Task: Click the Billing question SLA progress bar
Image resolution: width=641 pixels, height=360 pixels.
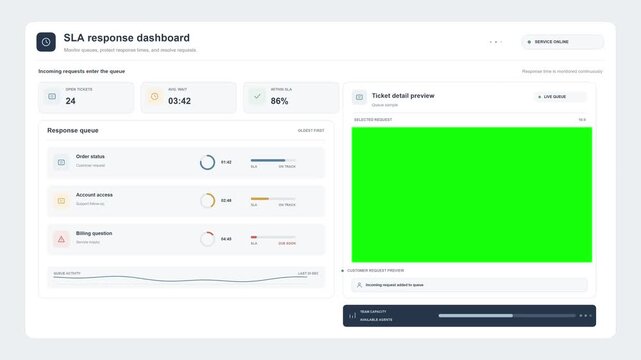Action: (x=273, y=237)
